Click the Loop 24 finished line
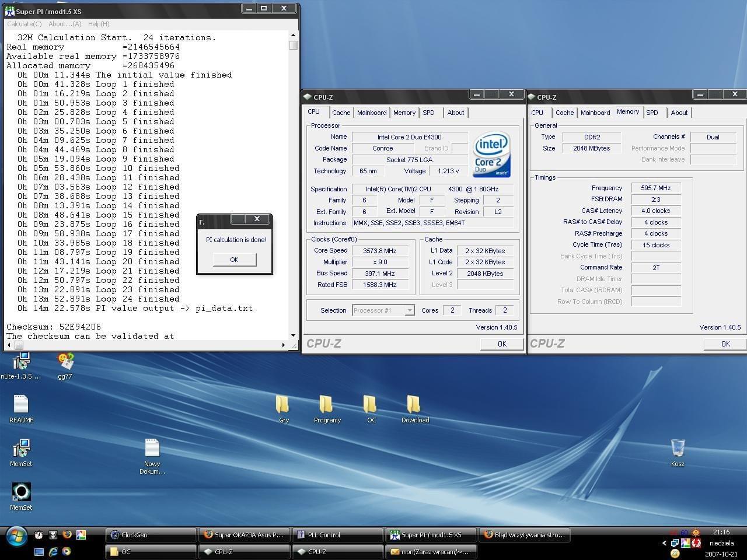The image size is (747, 560). tap(96, 299)
